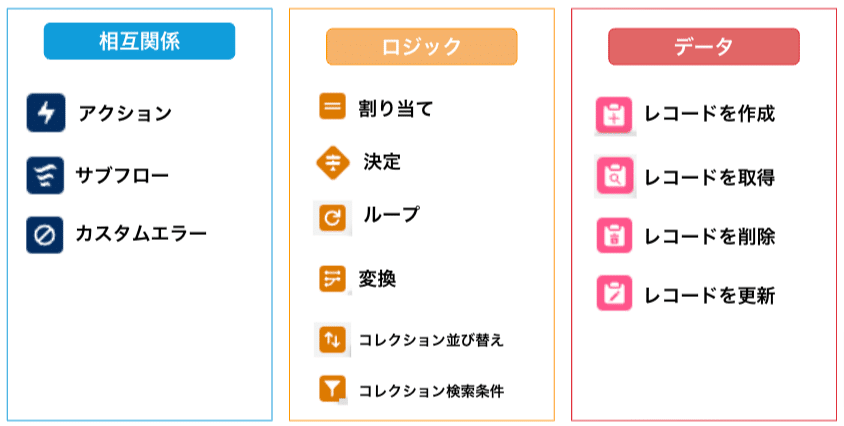The height and width of the screenshot is (426, 844).
Task: Open the ロジック orange header
Action: (421, 47)
